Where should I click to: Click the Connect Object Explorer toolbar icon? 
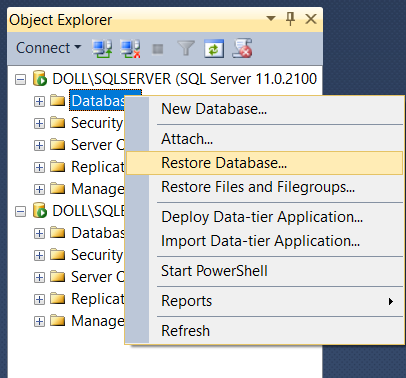click(102, 49)
